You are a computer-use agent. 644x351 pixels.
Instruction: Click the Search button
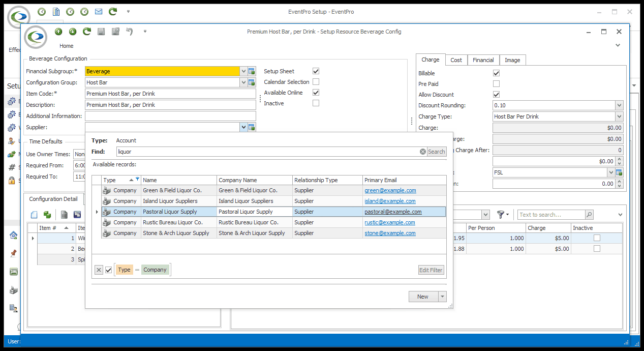coord(436,152)
